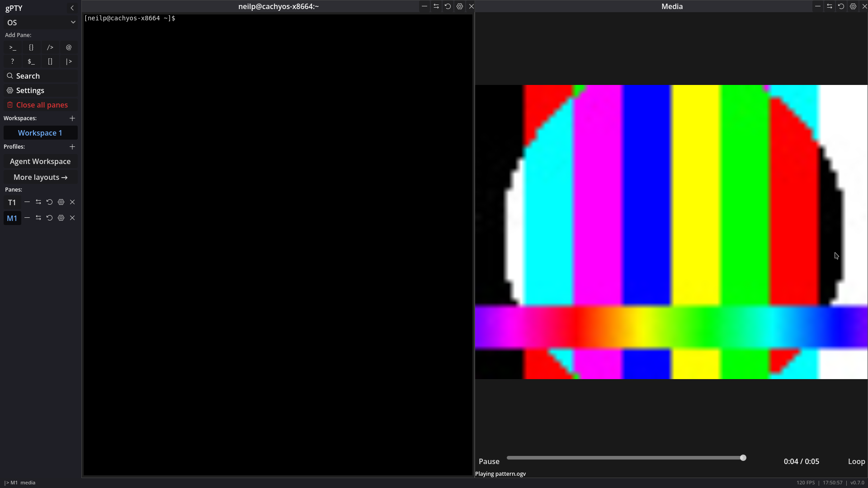Open More layouts
This screenshot has width=868, height=488.
41,177
